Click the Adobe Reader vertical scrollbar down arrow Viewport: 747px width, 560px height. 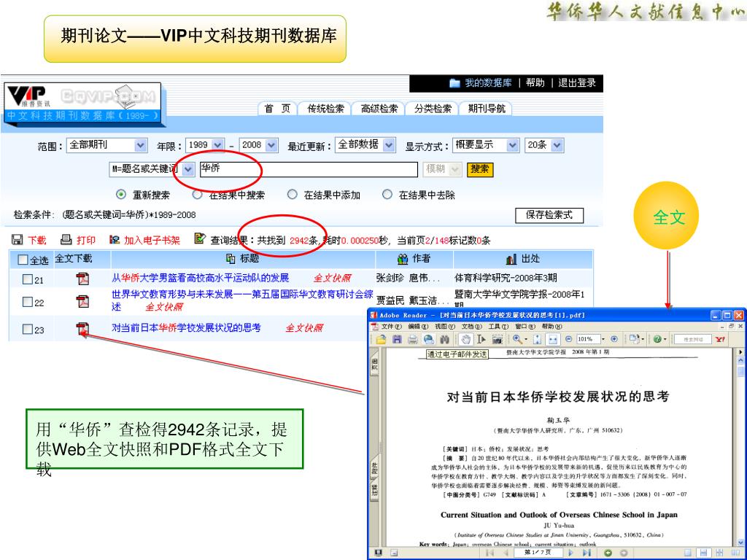(741, 542)
